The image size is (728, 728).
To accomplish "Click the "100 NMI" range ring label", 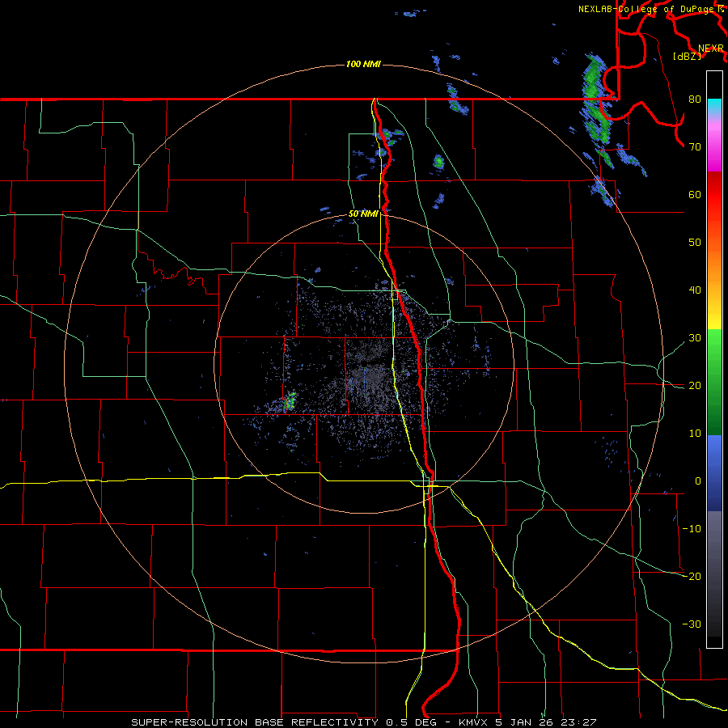I will coord(363,64).
